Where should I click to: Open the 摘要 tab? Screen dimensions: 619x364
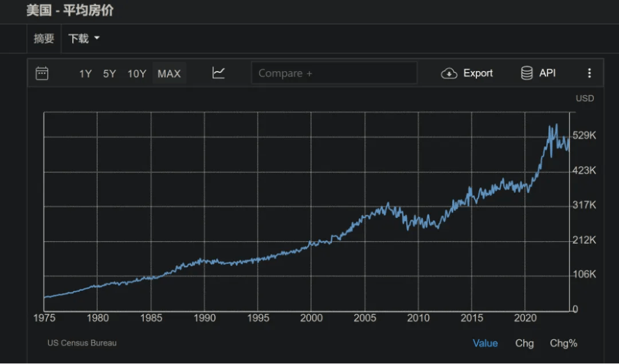[x=44, y=38]
